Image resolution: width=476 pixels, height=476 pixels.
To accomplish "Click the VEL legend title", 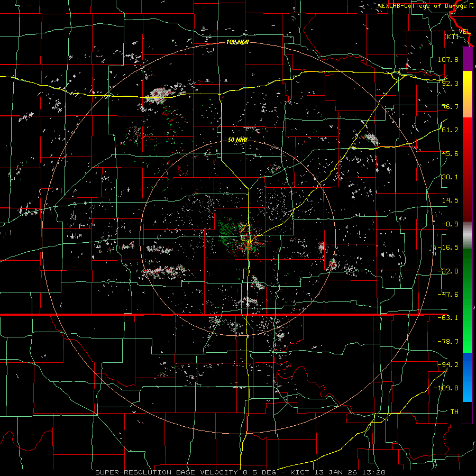I will tap(464, 31).
